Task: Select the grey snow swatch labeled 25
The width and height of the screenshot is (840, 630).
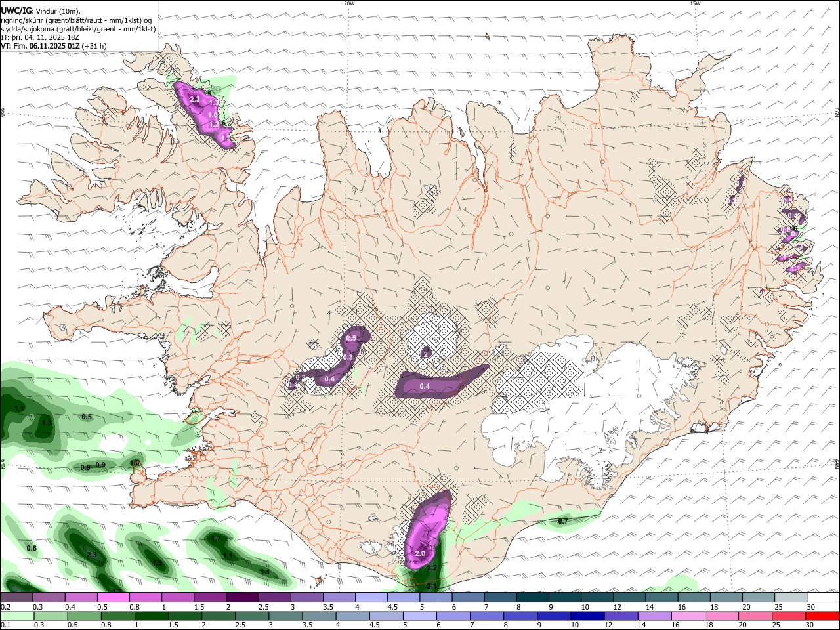Action: tap(790, 598)
